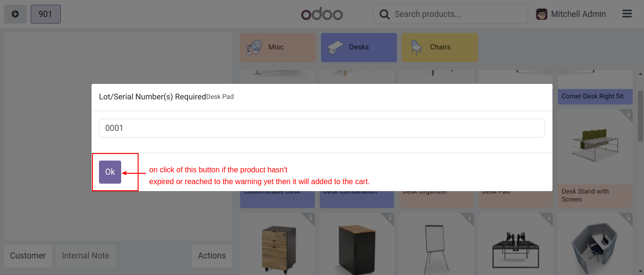Open info icon on Desk Stand with Screen

[628, 114]
